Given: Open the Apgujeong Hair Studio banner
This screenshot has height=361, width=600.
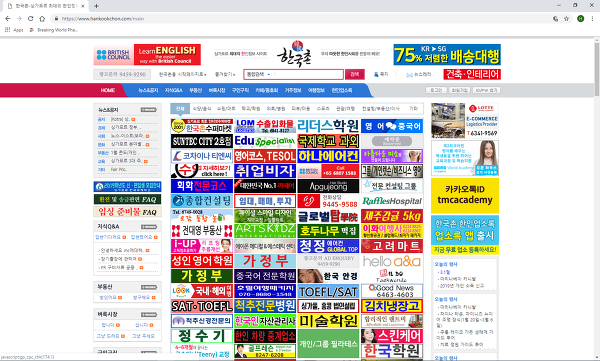Looking at the screenshot, I should pyautogui.click(x=328, y=186).
